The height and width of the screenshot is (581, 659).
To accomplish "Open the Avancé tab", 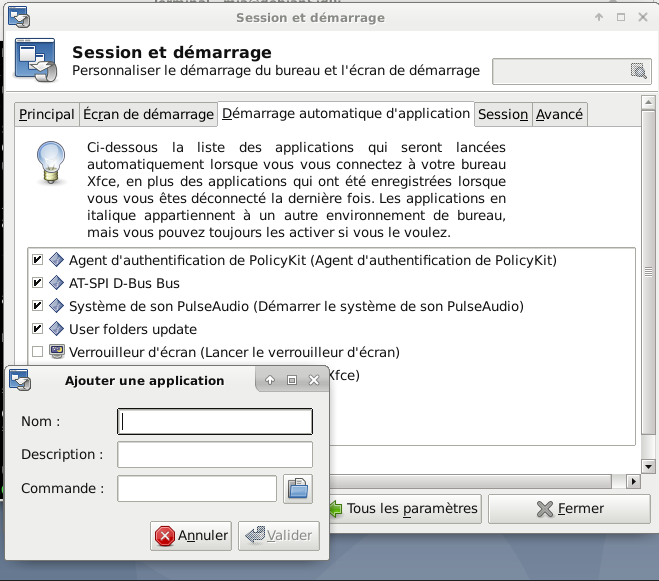I will coord(559,114).
